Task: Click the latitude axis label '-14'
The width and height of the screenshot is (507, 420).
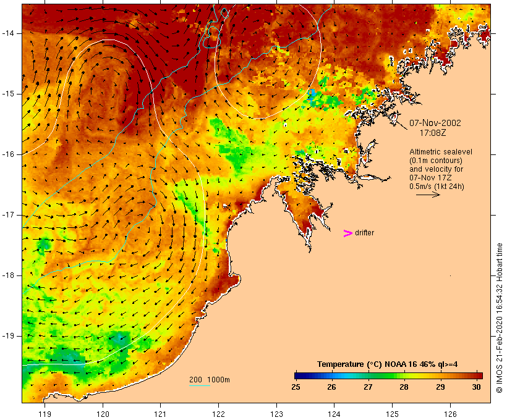Action: tap(7, 33)
